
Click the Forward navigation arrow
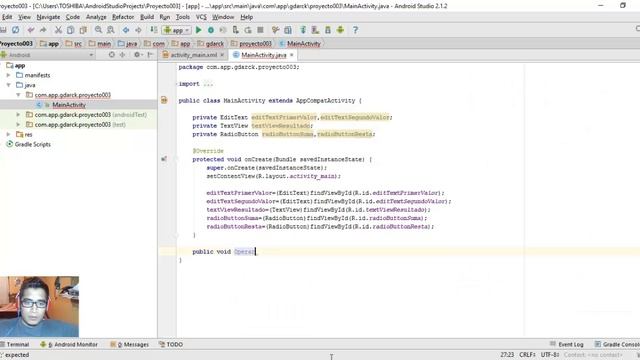click(x=138, y=30)
